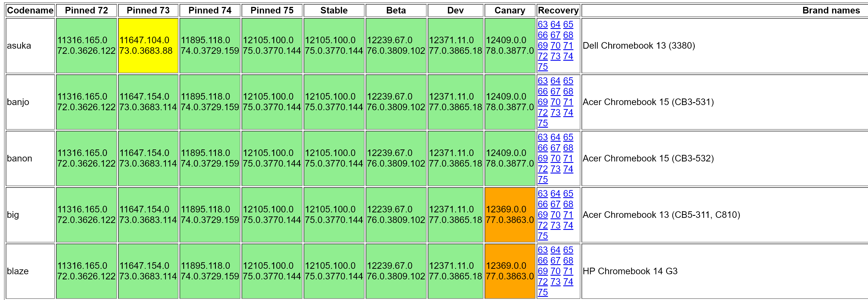Follow recovery link 71 for big
868x300 pixels.
click(x=568, y=215)
